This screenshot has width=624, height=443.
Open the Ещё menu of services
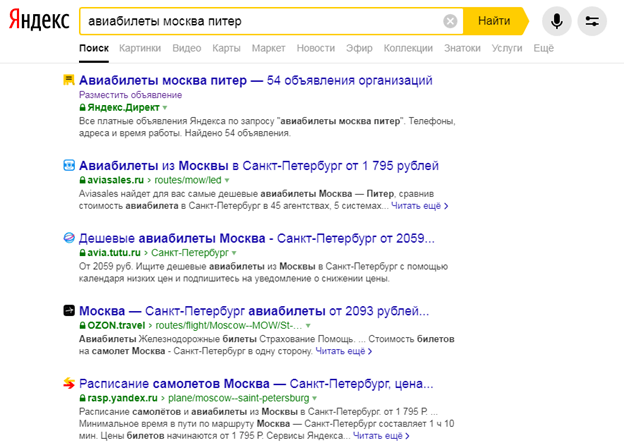click(x=543, y=48)
